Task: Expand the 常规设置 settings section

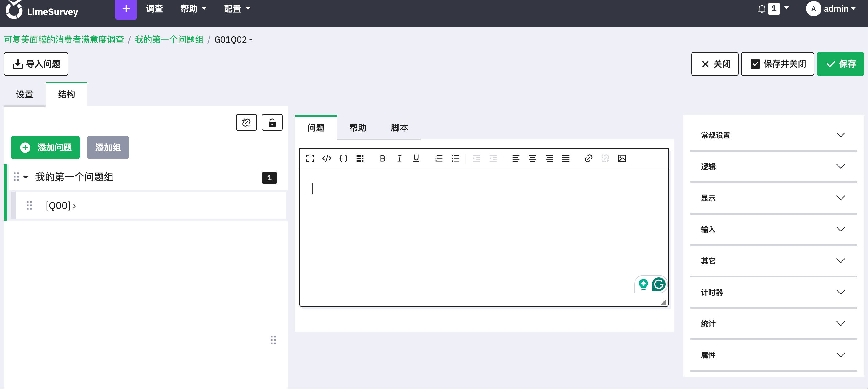Action: click(773, 135)
